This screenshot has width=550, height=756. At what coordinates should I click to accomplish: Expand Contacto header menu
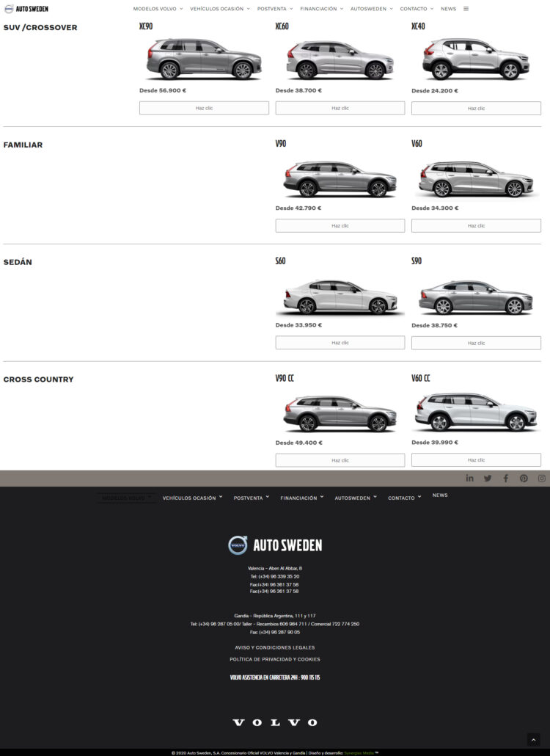click(x=417, y=9)
